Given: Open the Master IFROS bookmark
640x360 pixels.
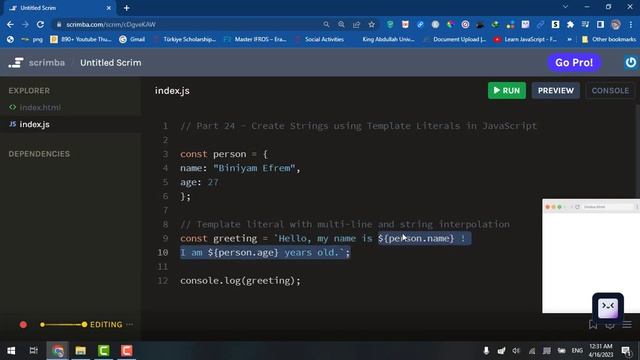Looking at the screenshot, I should [x=256, y=39].
